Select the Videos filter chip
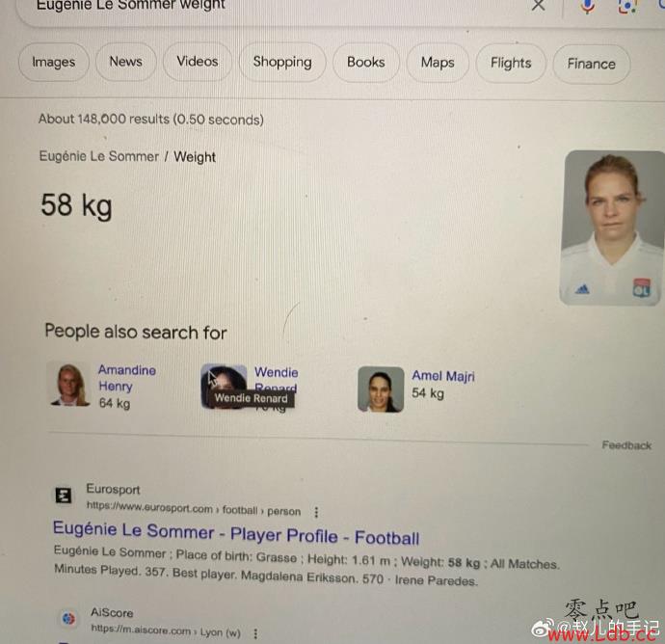Viewport: 665px width, 644px height. (x=198, y=62)
